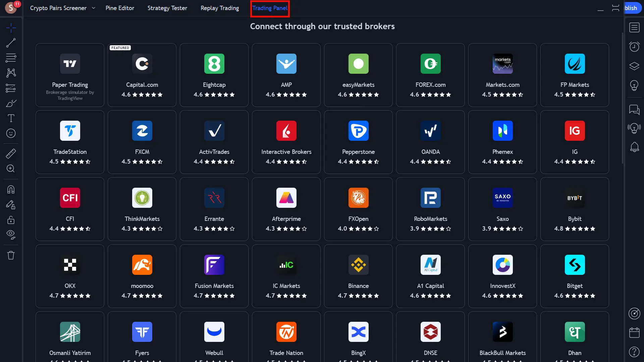644x362 pixels.
Task: Select the Pepperstone broker logo
Action: 358,131
